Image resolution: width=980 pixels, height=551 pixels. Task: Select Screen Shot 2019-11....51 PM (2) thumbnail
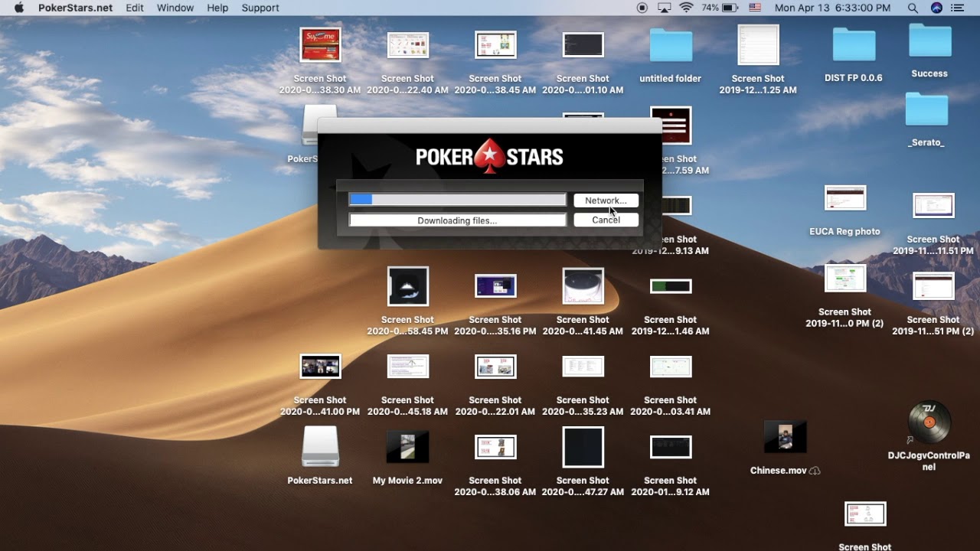tap(933, 285)
